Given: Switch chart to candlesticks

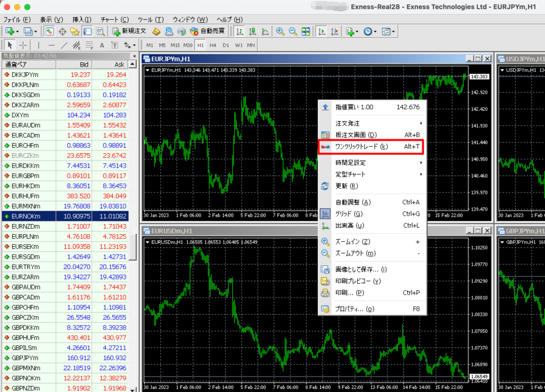Looking at the screenshot, I should pyautogui.click(x=252, y=31).
